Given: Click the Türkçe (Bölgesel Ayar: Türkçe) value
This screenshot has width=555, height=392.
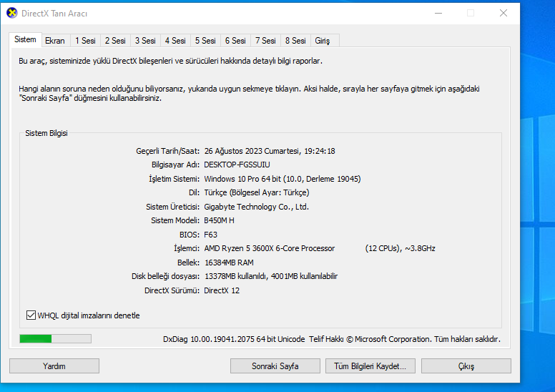Looking at the screenshot, I should tap(257, 192).
